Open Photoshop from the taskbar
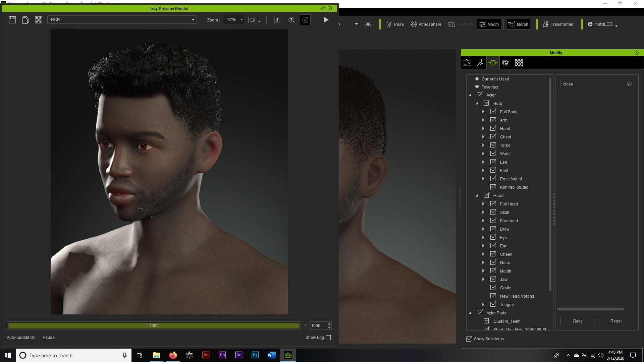Viewport: 644px width, 362px height. 255,355
